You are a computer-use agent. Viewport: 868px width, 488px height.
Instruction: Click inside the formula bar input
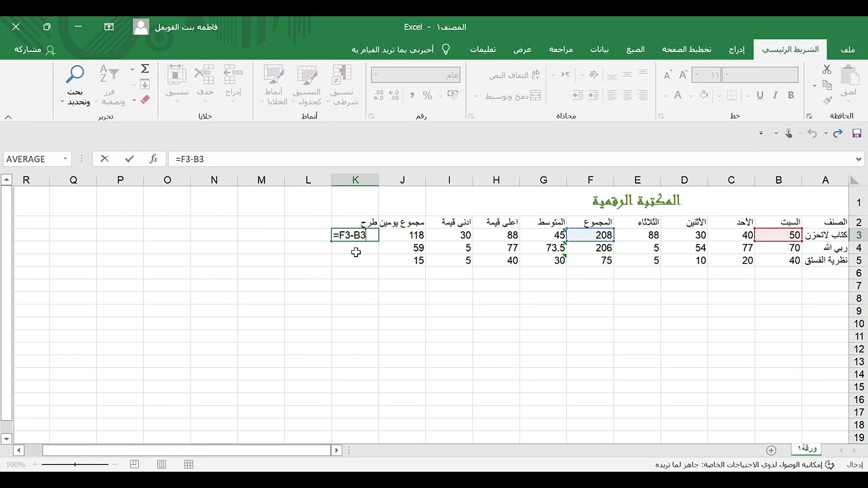click(512, 159)
